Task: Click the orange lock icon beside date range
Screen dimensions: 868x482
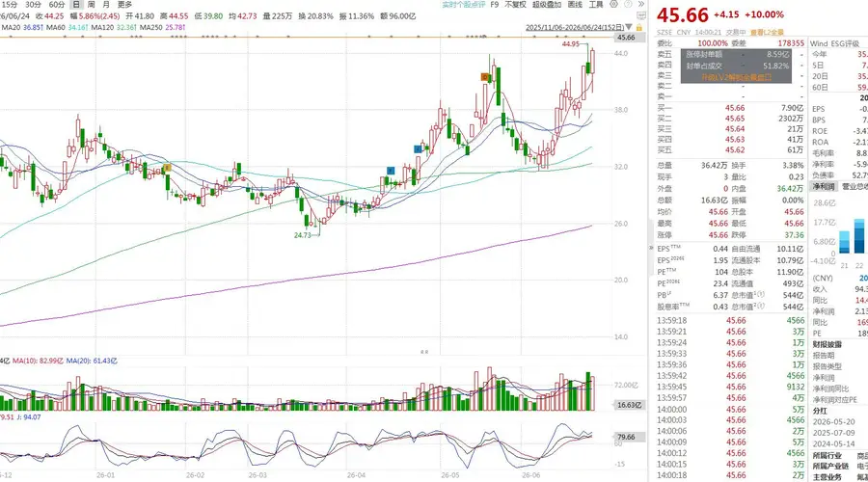Action: [639, 27]
